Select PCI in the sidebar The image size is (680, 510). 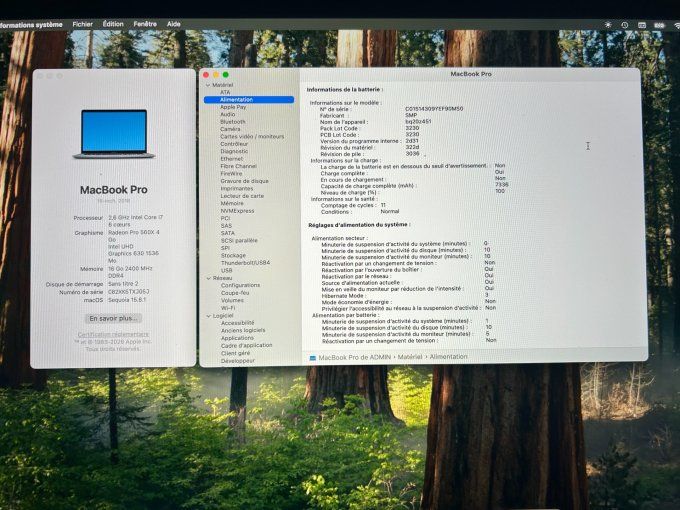[226, 218]
